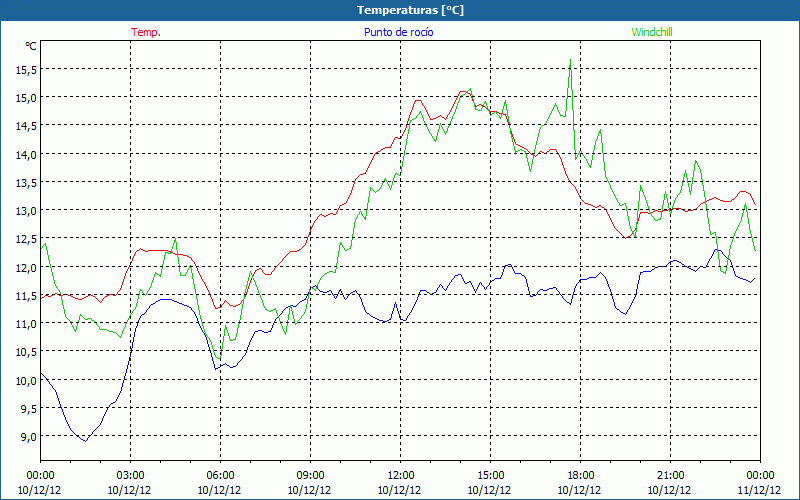Click the 11/12/12 date label on x-axis

(x=759, y=490)
